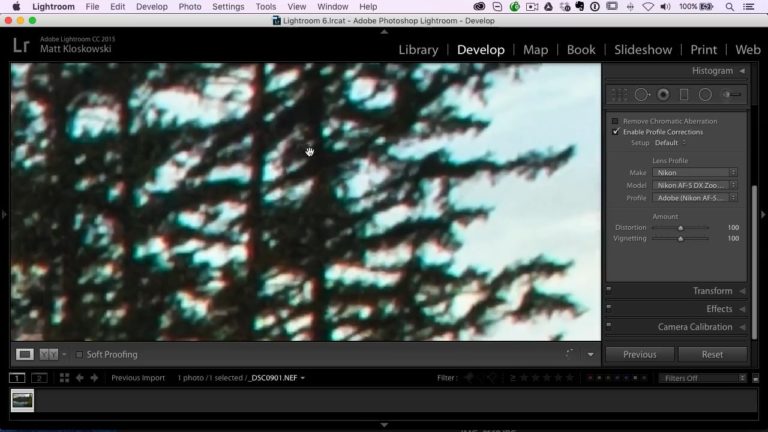Viewport: 768px width, 432px height.
Task: Hide the filmstrip with bottom arrow
Action: 384,425
